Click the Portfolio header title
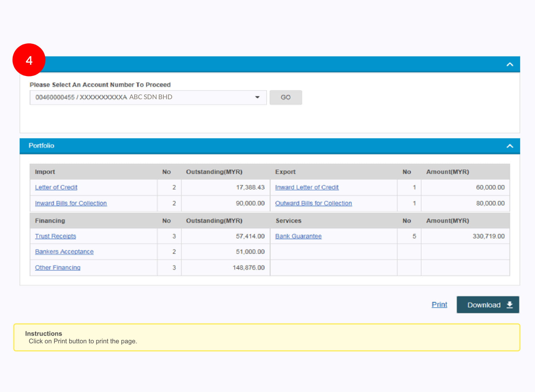Viewport: 535px width, 392px height. click(41, 146)
